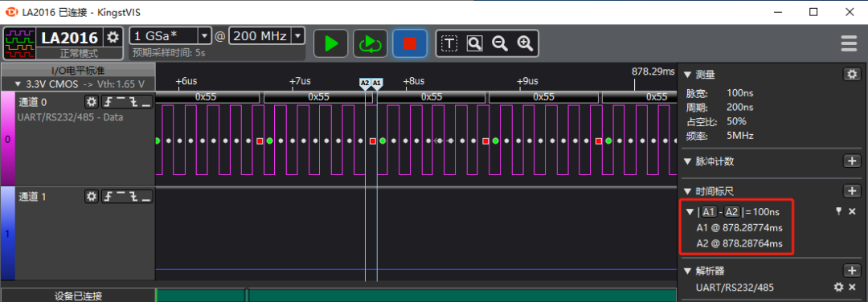Add a new pulse counter
868x302 pixels.
851,161
